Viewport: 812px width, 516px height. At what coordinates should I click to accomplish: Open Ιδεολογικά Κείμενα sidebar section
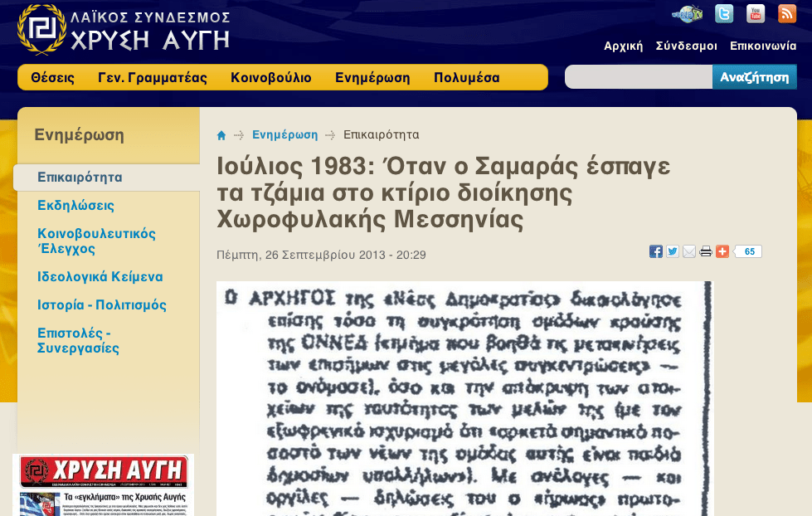pos(100,276)
